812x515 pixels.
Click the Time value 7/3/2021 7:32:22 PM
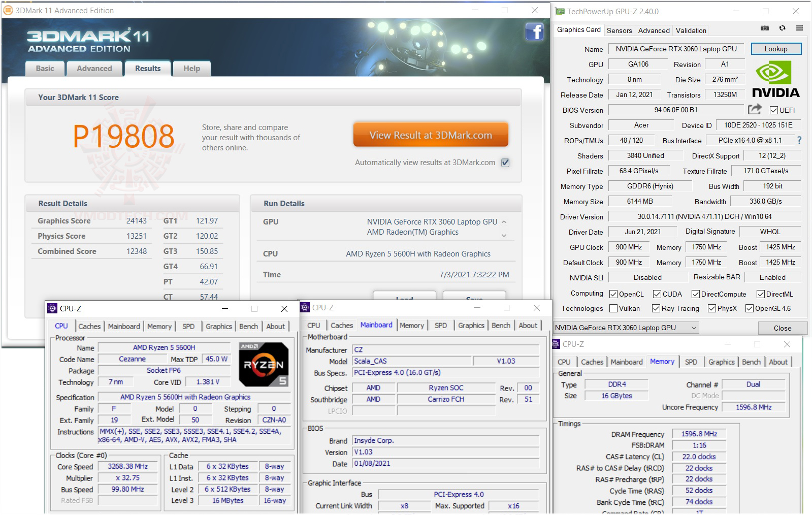pos(474,275)
